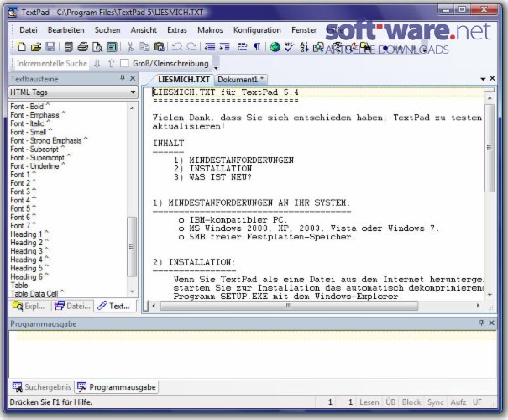Switch to the LIESMICH.TXT document tab

pyautogui.click(x=183, y=80)
